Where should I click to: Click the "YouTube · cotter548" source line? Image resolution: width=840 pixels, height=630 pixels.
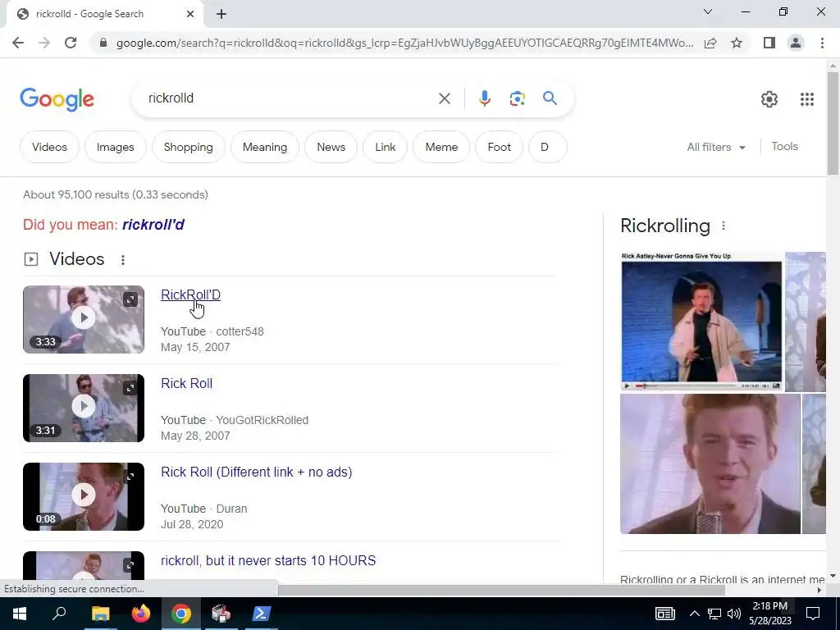pyautogui.click(x=212, y=331)
